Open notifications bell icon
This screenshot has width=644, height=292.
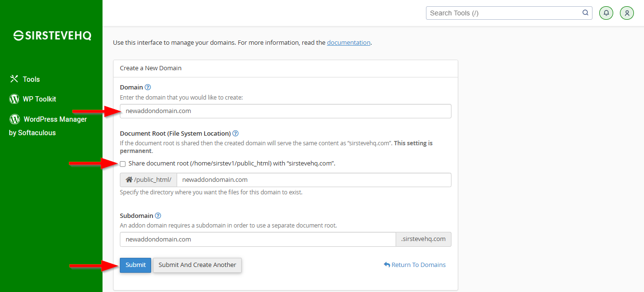pos(606,13)
